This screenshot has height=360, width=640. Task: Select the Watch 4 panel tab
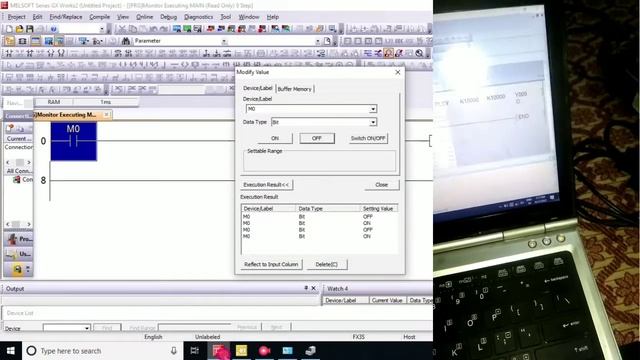tap(337, 289)
